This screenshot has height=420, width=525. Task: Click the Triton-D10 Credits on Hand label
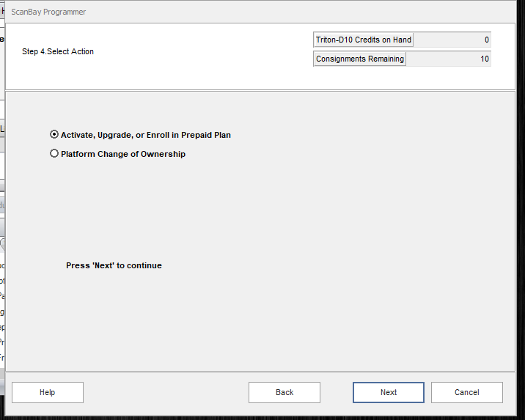[364, 40]
